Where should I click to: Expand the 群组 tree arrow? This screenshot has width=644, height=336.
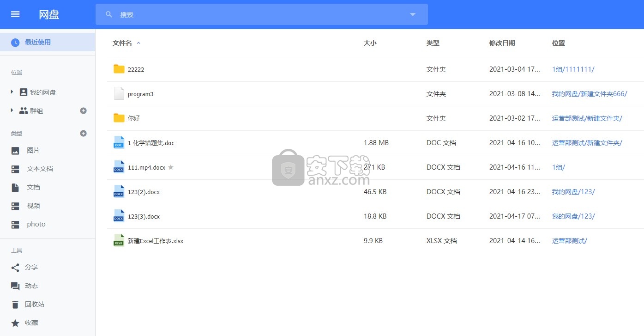pyautogui.click(x=12, y=110)
